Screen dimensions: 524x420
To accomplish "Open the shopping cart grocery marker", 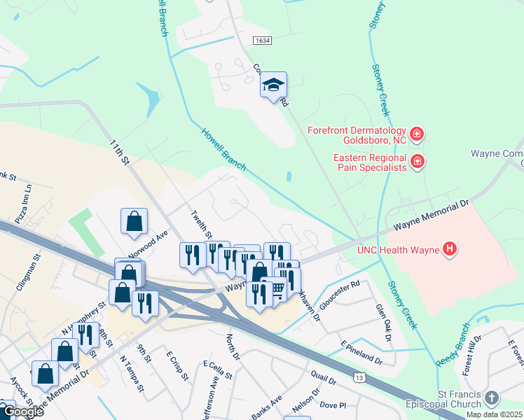I will click(279, 290).
